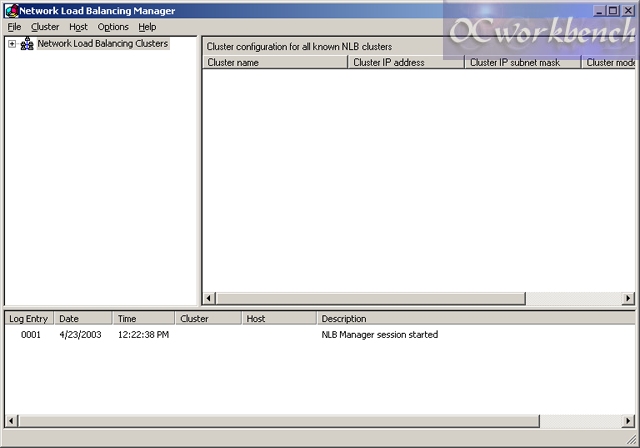Expand the Network Load Balancing Clusters node
This screenshot has height=448, width=640.
[12, 44]
